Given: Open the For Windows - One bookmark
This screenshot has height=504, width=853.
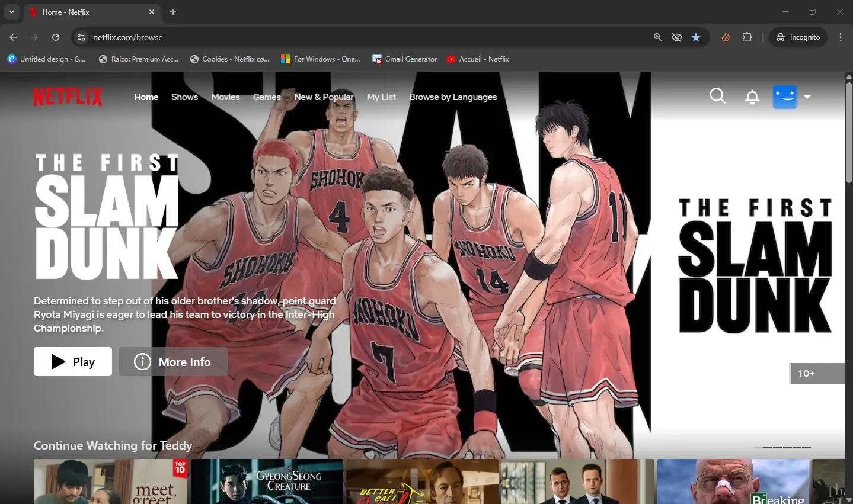Looking at the screenshot, I should pos(321,59).
